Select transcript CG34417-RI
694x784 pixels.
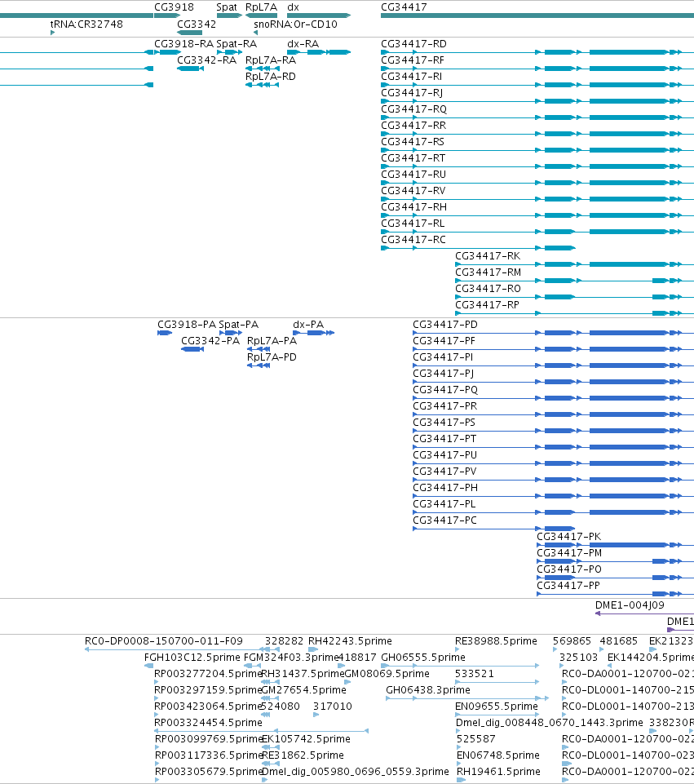411,77
